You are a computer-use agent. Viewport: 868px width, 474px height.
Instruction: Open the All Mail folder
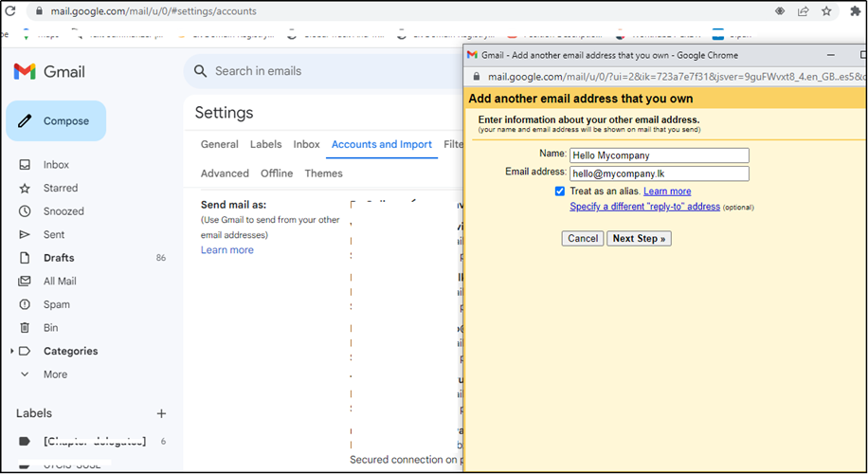(60, 281)
